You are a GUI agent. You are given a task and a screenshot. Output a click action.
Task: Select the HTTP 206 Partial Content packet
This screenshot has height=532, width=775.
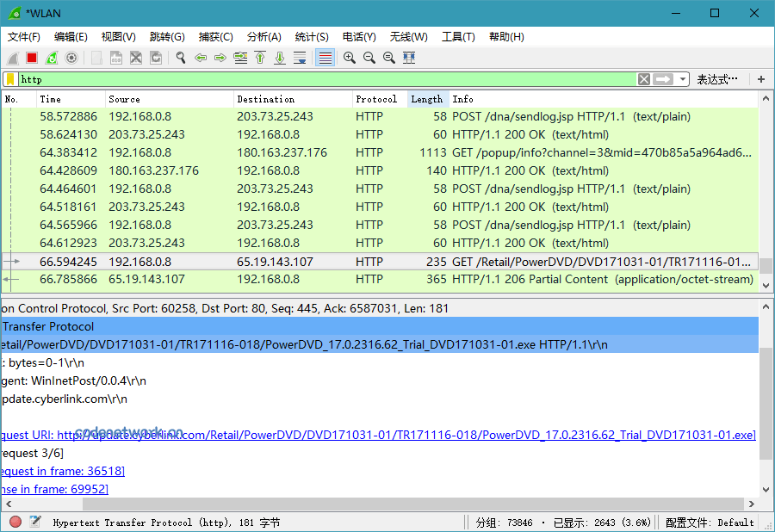344,279
